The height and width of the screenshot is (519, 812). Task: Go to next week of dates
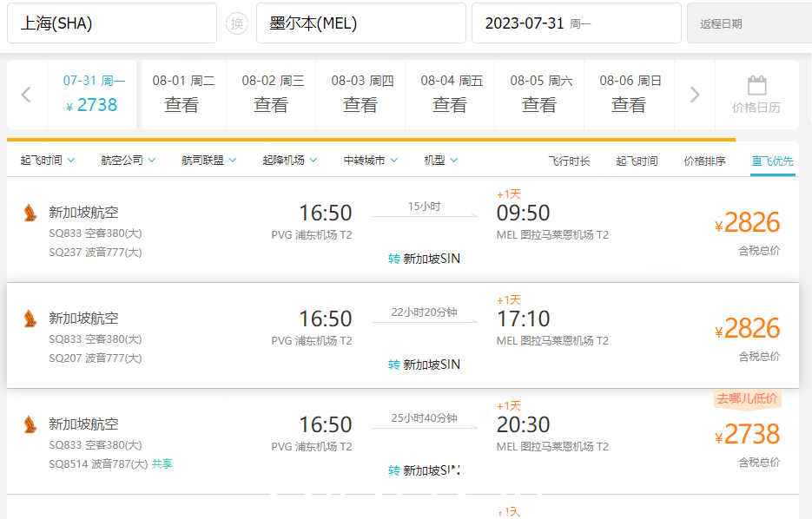pos(695,95)
